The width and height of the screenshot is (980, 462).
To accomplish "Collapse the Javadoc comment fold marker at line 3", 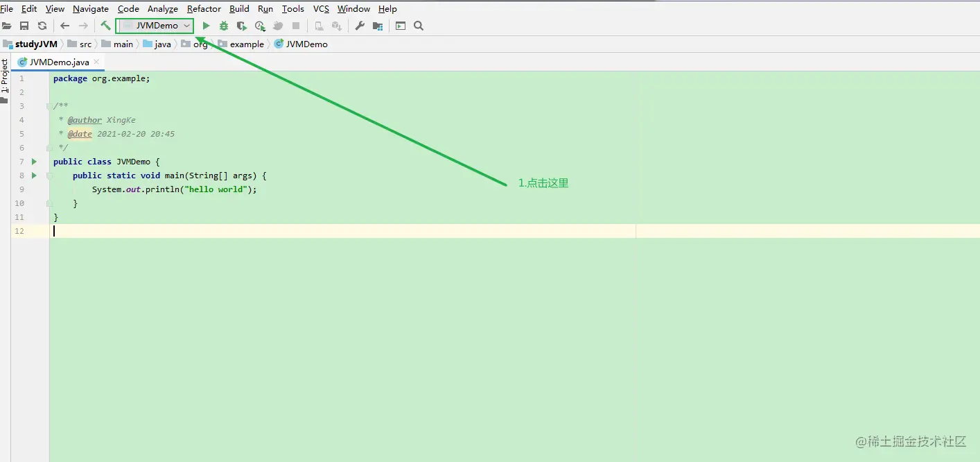I will (x=49, y=106).
